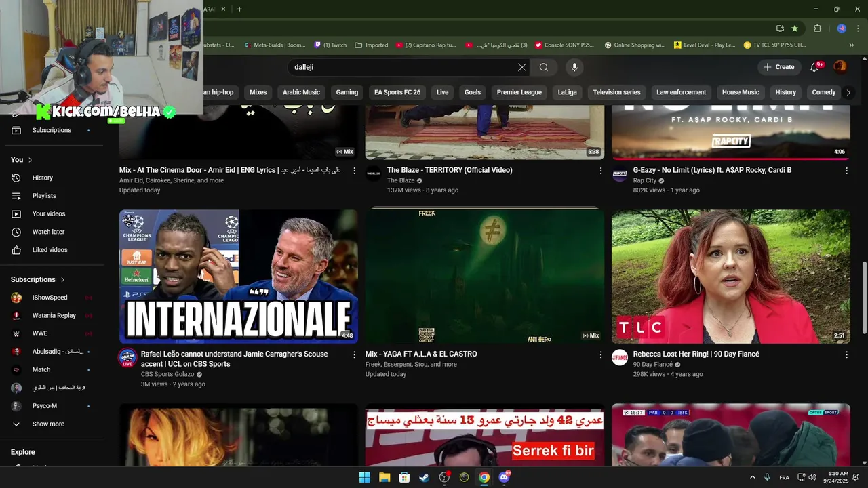This screenshot has width=868, height=488.
Task: Play TLC Rebecca video thumbnail
Action: point(731,277)
